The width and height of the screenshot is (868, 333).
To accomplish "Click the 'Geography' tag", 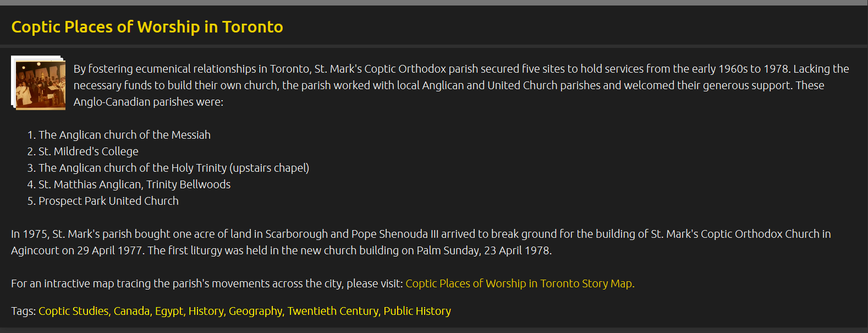I will 255,311.
